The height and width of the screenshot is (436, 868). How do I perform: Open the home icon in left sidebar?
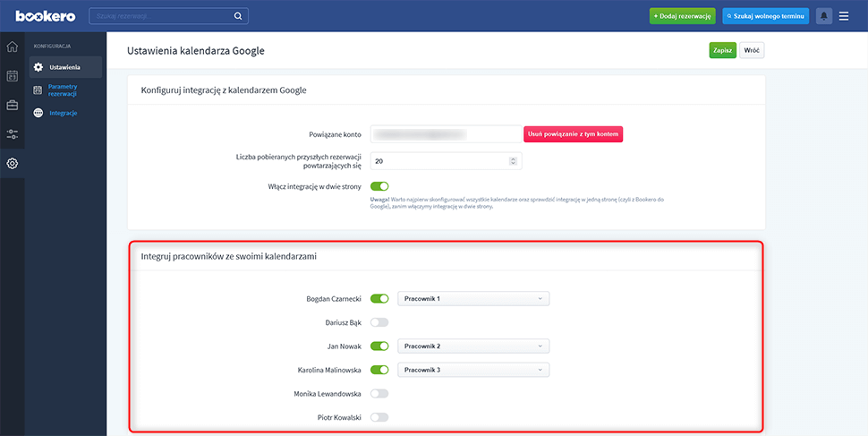tap(13, 47)
